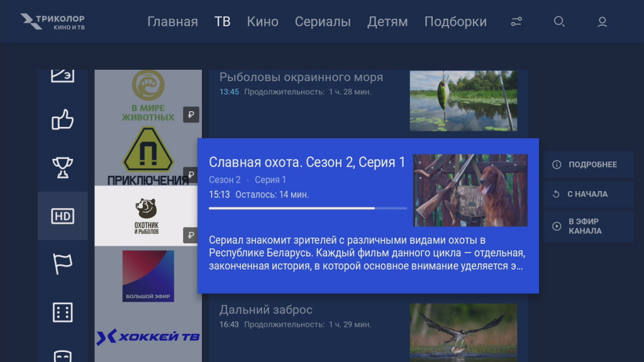Choose the Приключения channel logo
Image resolution: width=644 pixels, height=362 pixels.
tap(148, 156)
